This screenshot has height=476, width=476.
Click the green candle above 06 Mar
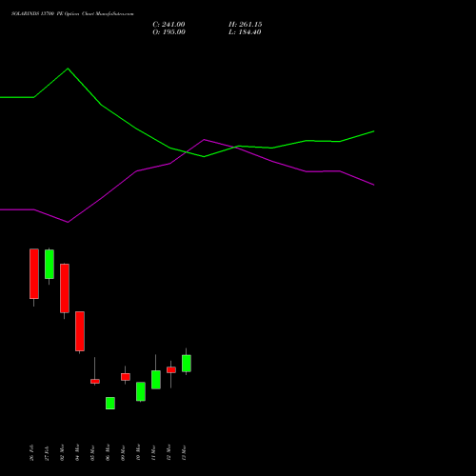click(110, 403)
